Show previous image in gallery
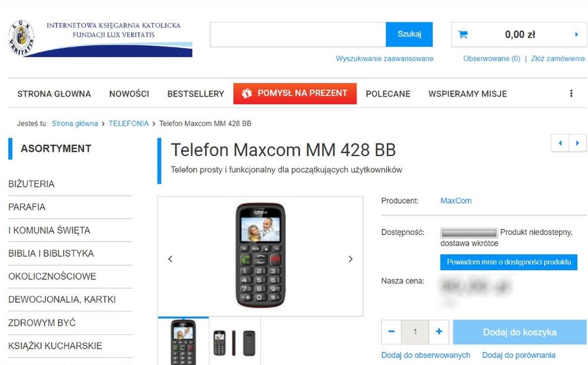This screenshot has width=588, height=365. click(x=171, y=258)
